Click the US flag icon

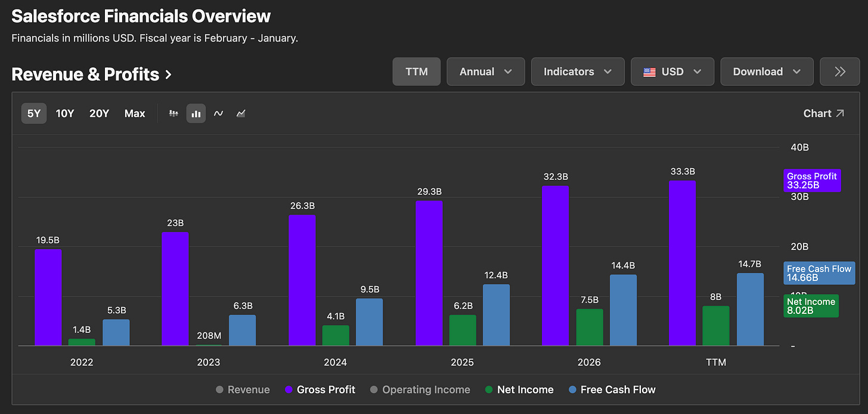pyautogui.click(x=650, y=71)
